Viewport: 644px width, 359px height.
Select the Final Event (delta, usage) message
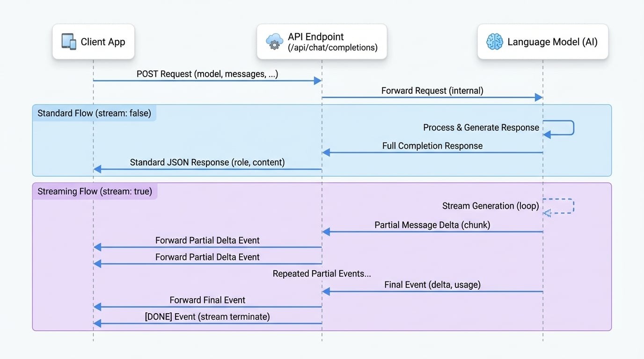tap(432, 285)
